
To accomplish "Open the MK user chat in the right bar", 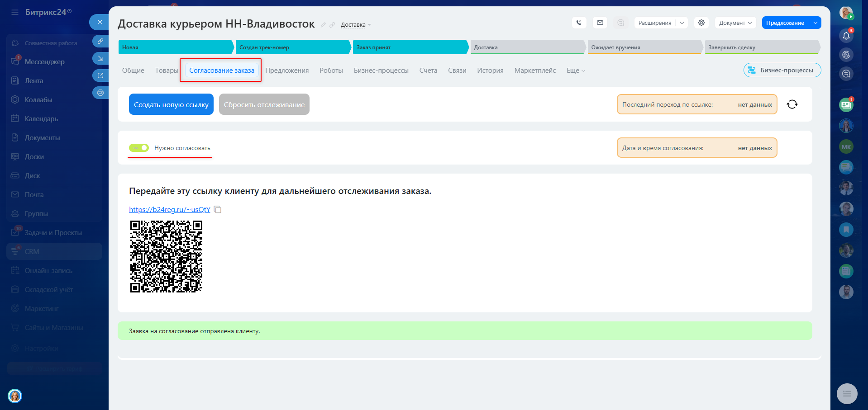I will pos(846,147).
